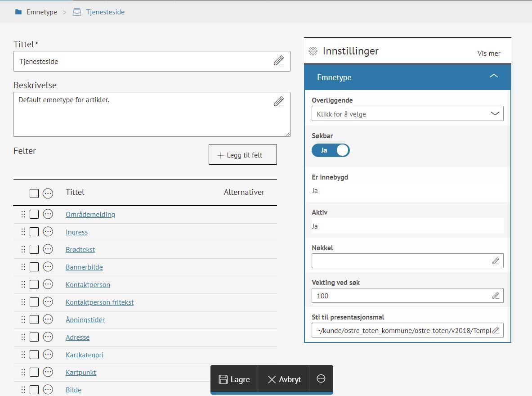Check the select-all checkbox in table header
This screenshot has width=532, height=396.
pyautogui.click(x=34, y=193)
